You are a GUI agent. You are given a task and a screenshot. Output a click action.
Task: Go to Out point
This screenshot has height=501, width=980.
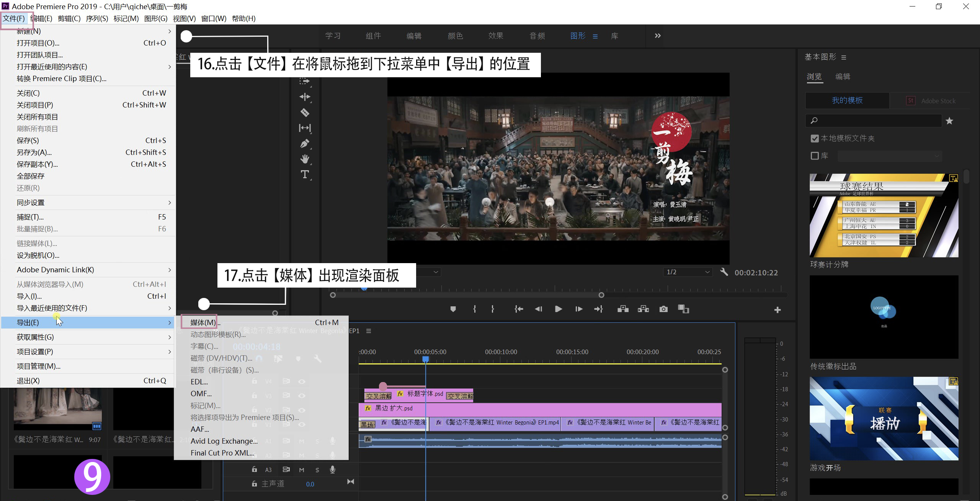click(x=598, y=309)
